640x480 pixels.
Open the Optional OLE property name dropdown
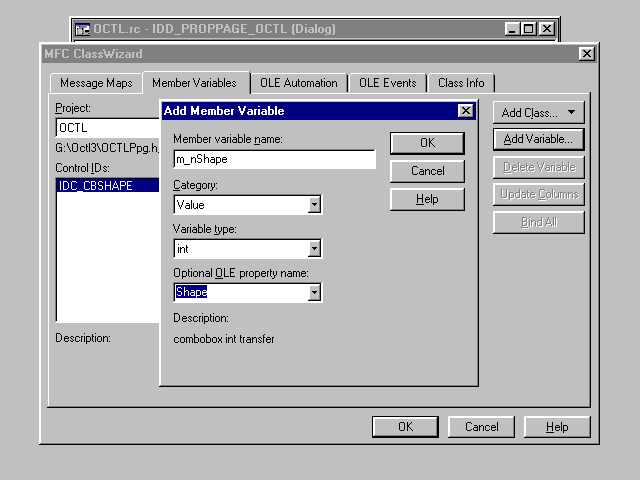click(314, 293)
